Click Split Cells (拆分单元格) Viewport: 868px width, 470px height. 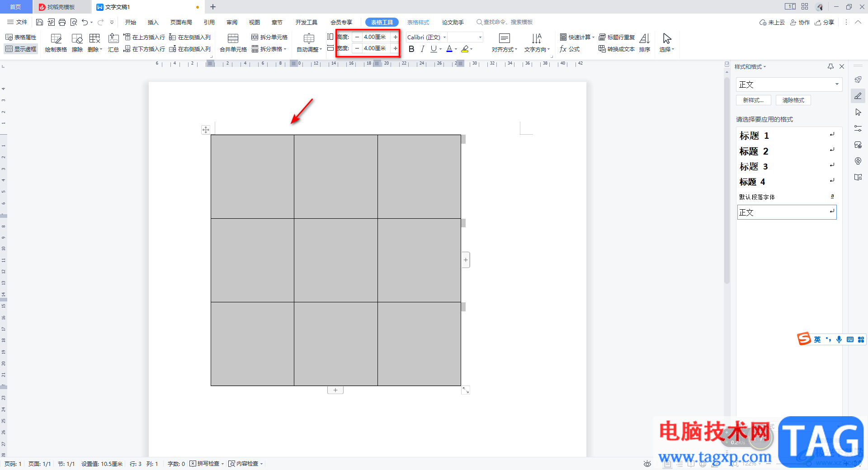269,37
